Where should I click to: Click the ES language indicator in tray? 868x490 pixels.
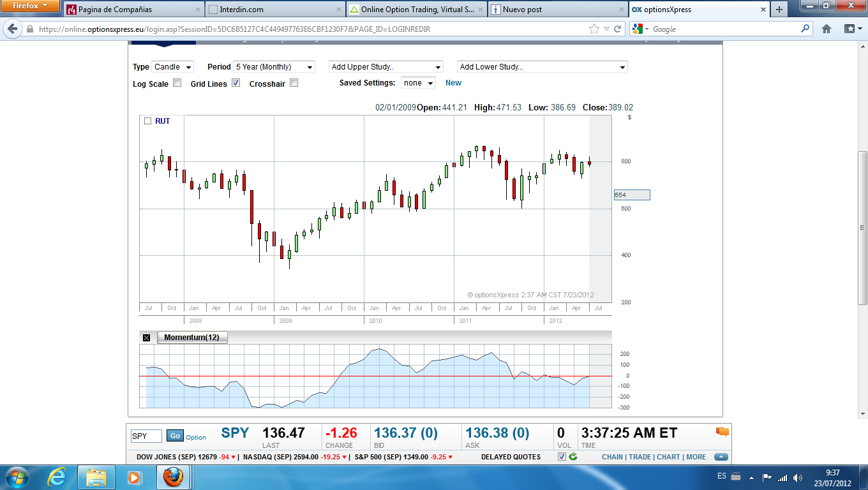pyautogui.click(x=721, y=477)
